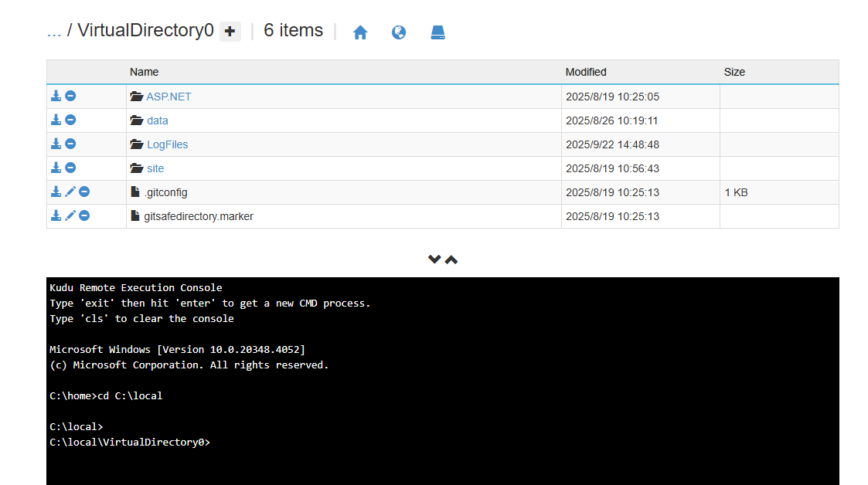Screen dimensions: 868x485
Task: Download the .gitconfig file
Action: click(x=56, y=192)
